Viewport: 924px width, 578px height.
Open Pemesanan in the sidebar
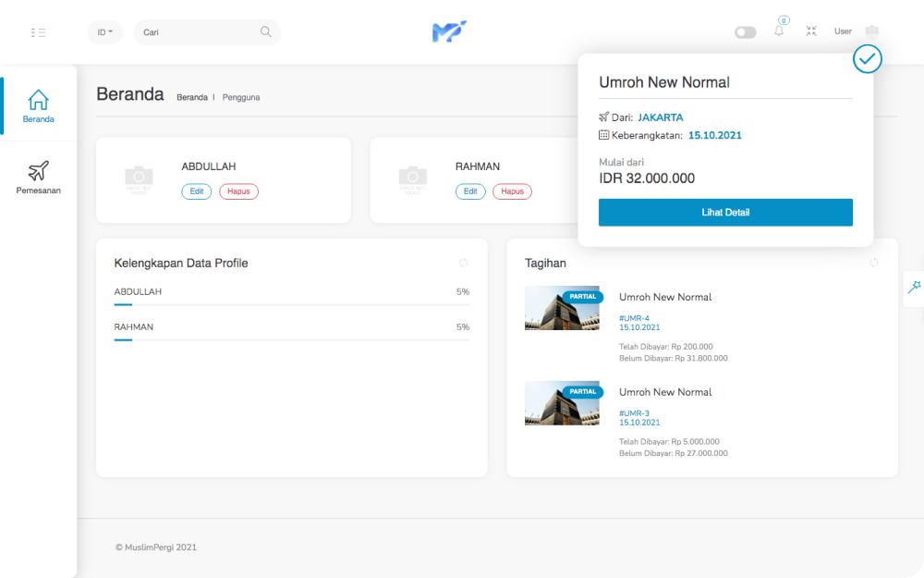(39, 178)
